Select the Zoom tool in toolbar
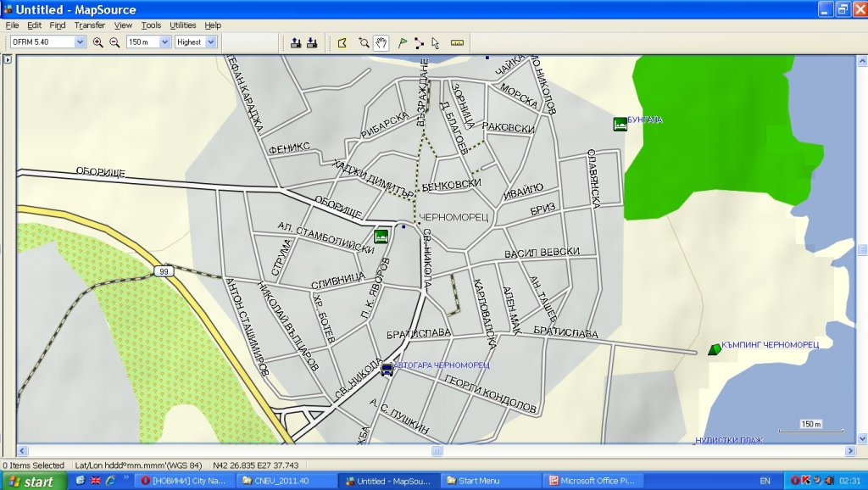 [364, 42]
